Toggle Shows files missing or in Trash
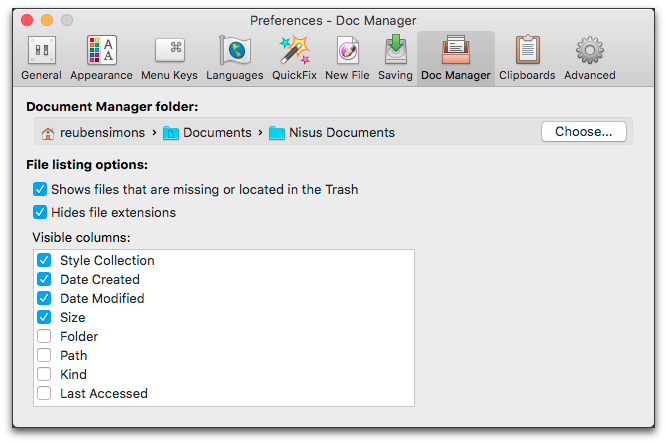This screenshot has height=443, width=666. click(x=40, y=189)
